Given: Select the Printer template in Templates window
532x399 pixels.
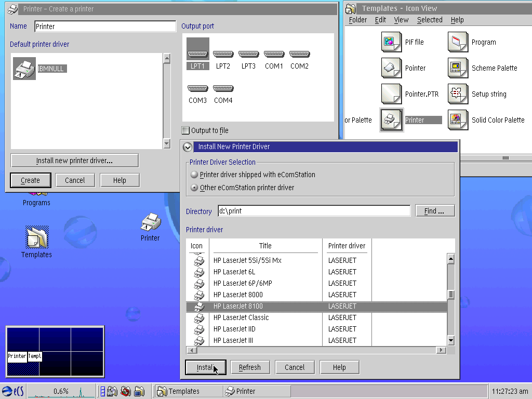Looking at the screenshot, I should pos(391,120).
